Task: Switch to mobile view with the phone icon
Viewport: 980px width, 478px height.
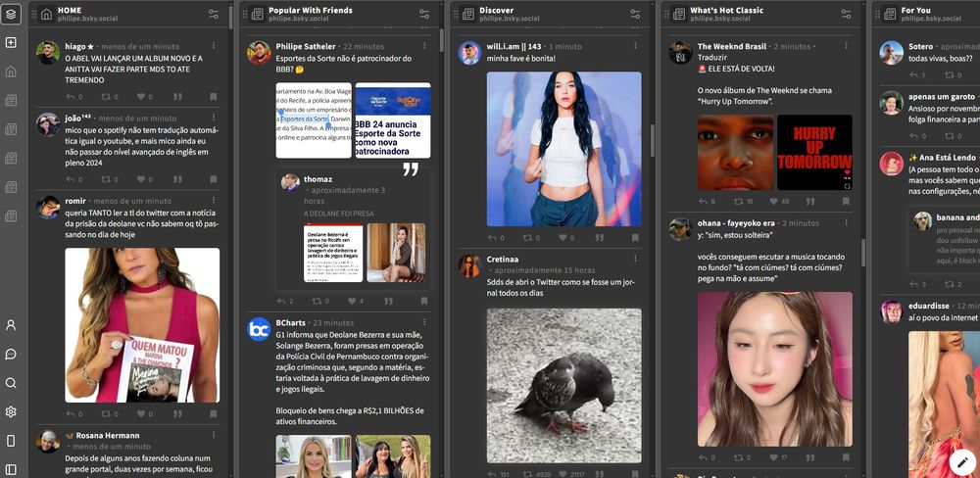Action: tap(11, 441)
